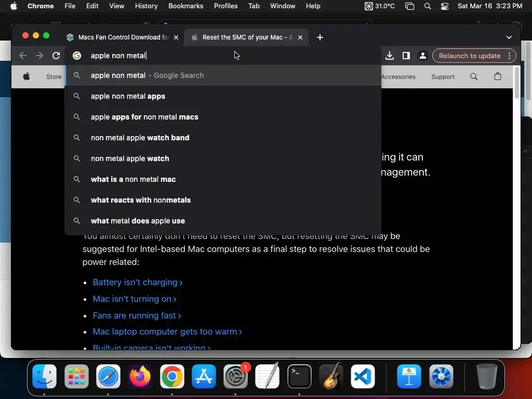Open the History menu
The image size is (532, 399).
(146, 6)
